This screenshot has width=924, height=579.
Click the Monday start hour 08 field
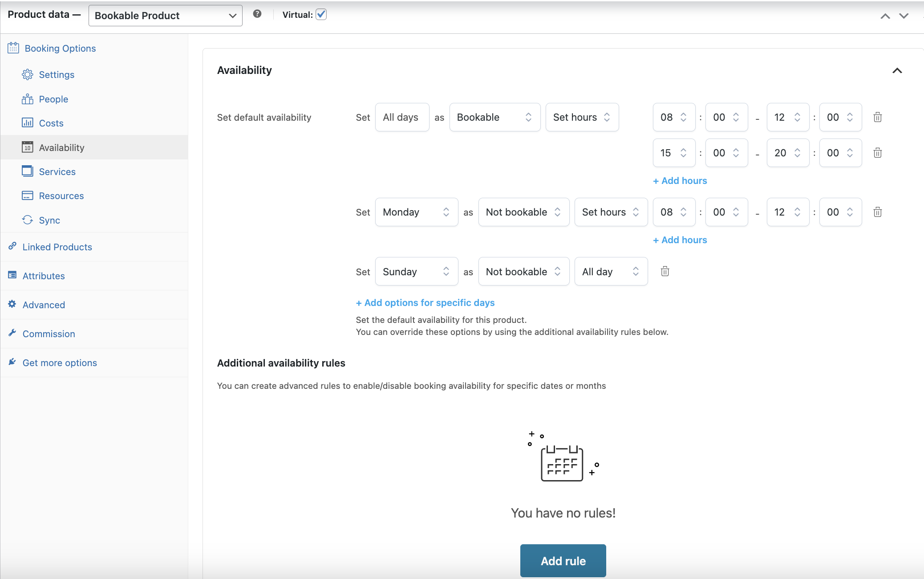click(673, 212)
